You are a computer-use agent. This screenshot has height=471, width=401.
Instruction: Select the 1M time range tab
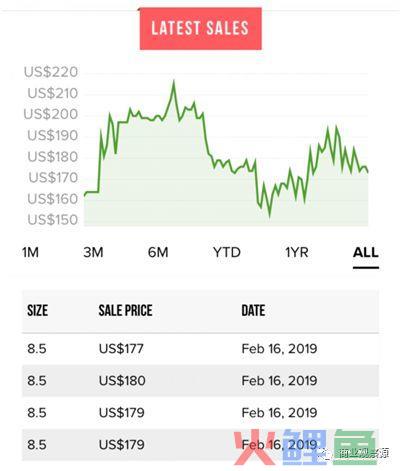30,252
